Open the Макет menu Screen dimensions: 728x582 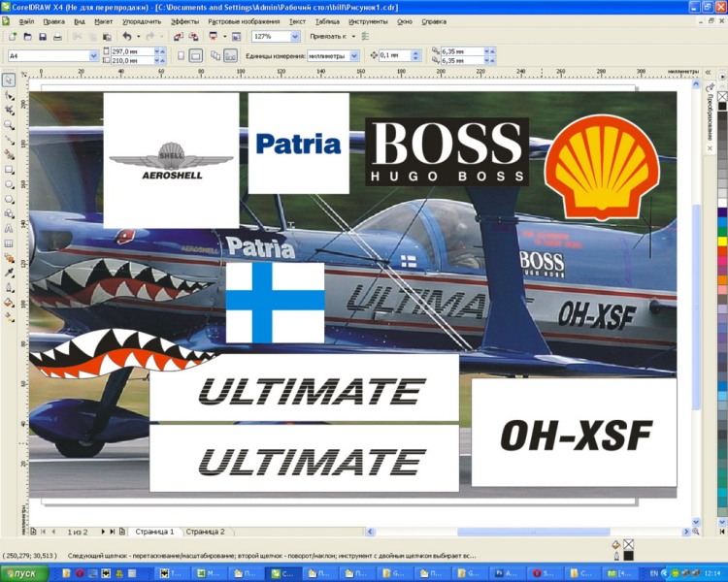[104, 21]
